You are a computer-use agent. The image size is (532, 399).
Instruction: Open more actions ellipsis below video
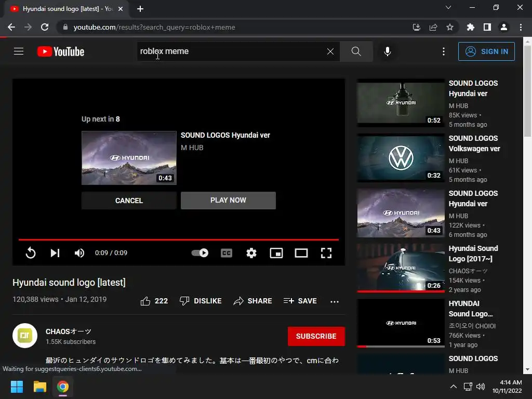tap(335, 301)
